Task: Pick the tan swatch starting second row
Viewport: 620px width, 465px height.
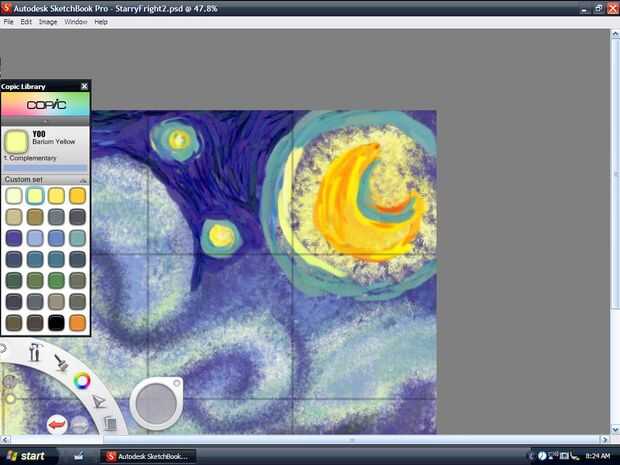Action: tap(14, 217)
